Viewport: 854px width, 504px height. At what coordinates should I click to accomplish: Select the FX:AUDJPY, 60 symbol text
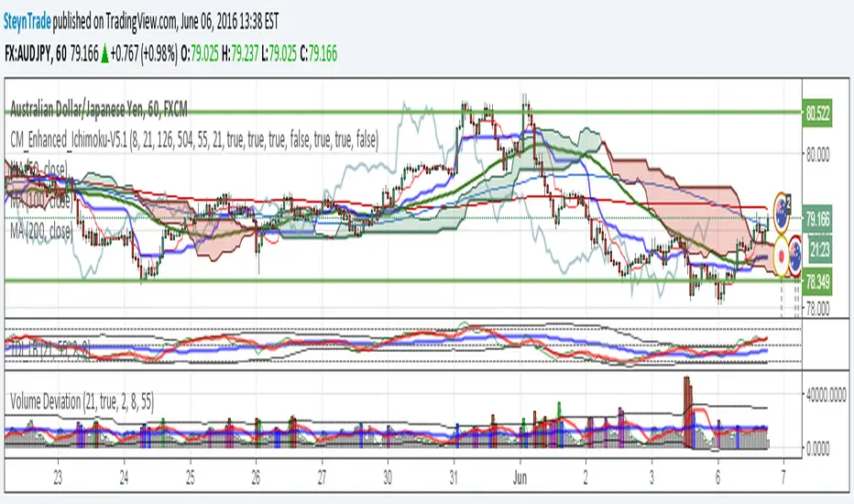click(36, 54)
